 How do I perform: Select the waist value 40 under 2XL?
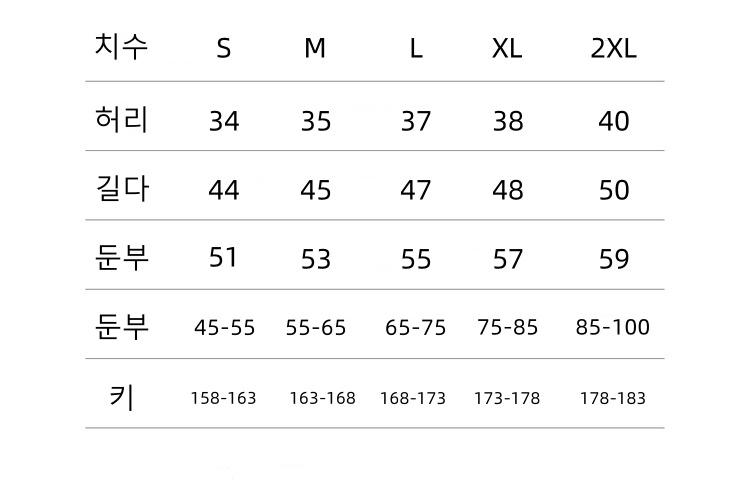click(613, 122)
